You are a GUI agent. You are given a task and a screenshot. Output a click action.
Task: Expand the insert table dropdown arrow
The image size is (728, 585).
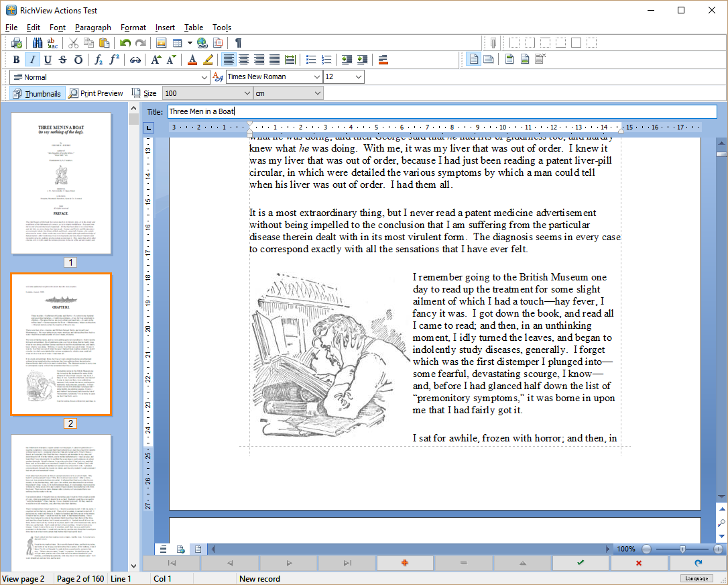click(x=190, y=43)
